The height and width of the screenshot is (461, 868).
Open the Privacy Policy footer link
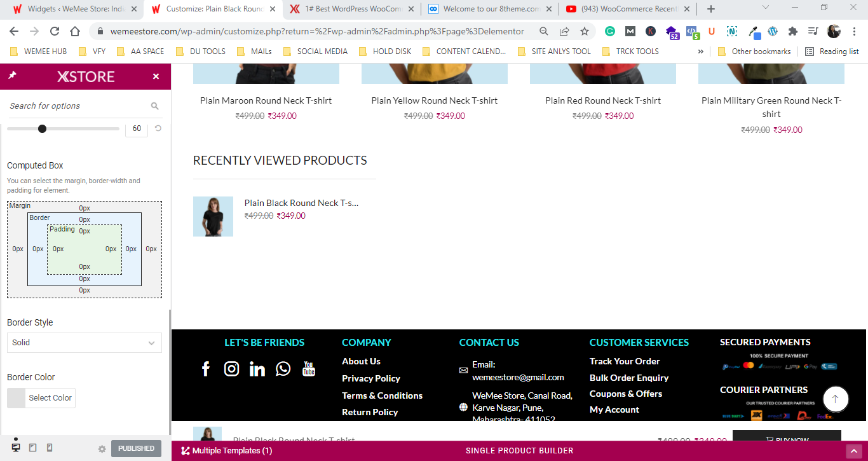tap(371, 378)
